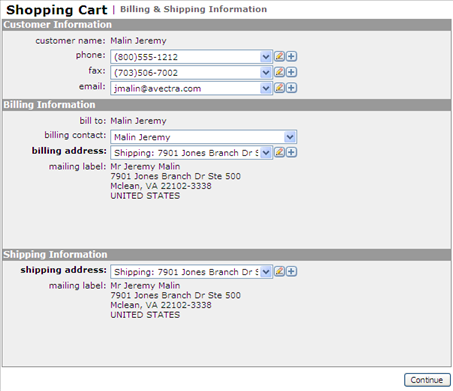The height and width of the screenshot is (391, 453).
Task: Click the email field jmalin@avectra.com
Action: tap(191, 88)
